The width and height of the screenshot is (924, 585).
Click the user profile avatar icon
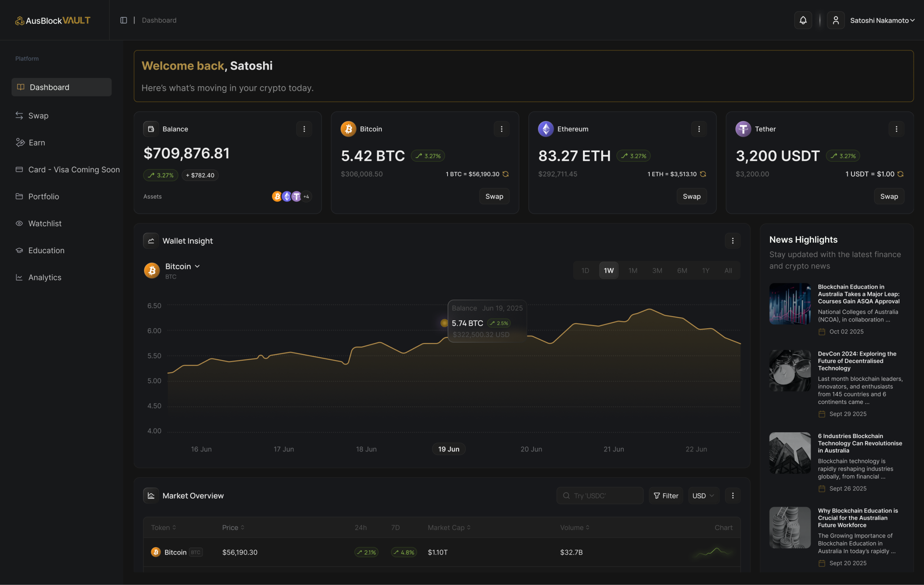click(835, 20)
